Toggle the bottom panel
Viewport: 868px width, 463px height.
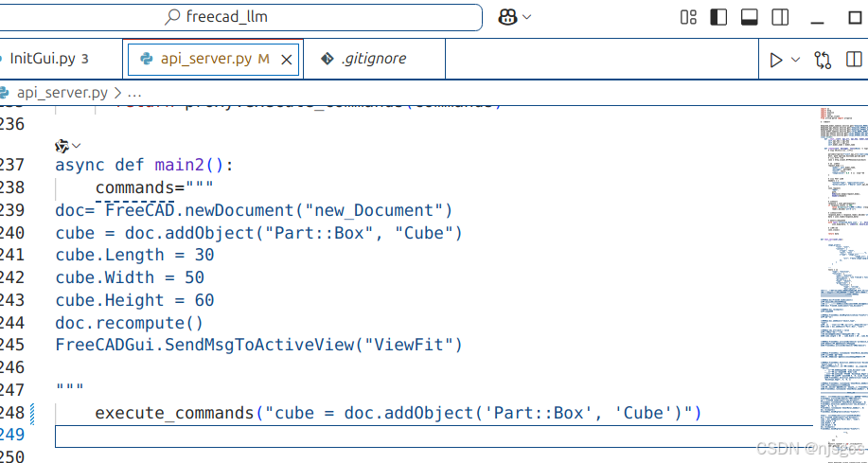click(750, 17)
